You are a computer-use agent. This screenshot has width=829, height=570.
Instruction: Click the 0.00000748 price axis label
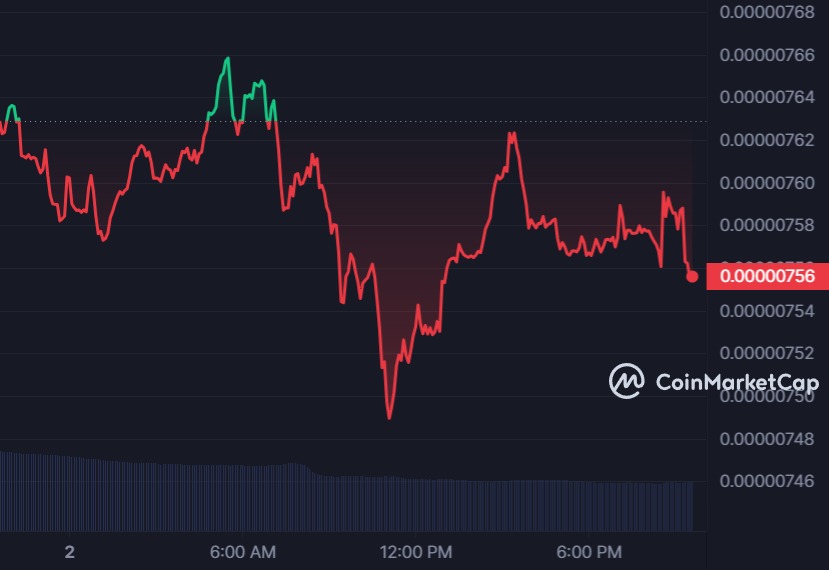pyautogui.click(x=768, y=439)
